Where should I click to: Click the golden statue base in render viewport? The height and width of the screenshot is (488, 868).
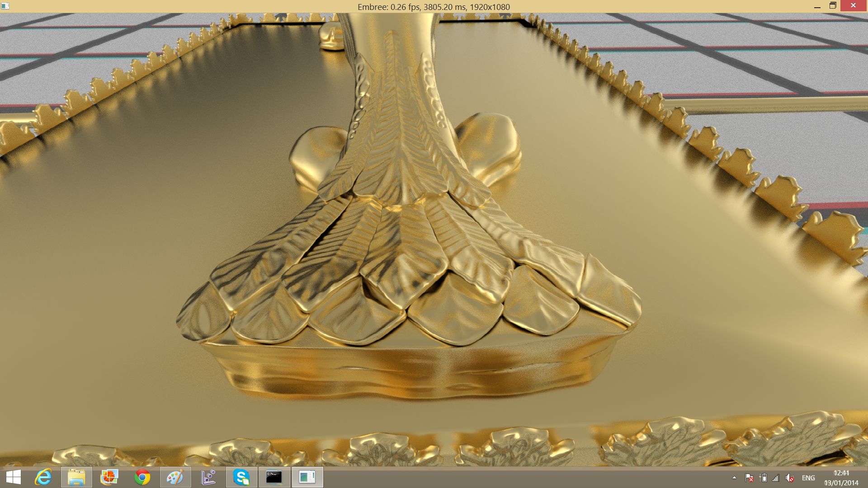[407, 294]
